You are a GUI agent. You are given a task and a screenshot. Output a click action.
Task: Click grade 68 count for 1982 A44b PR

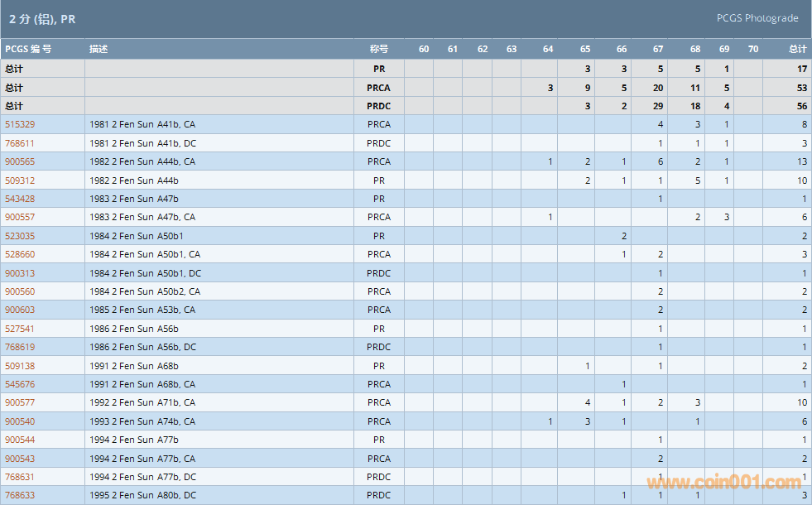(697, 180)
